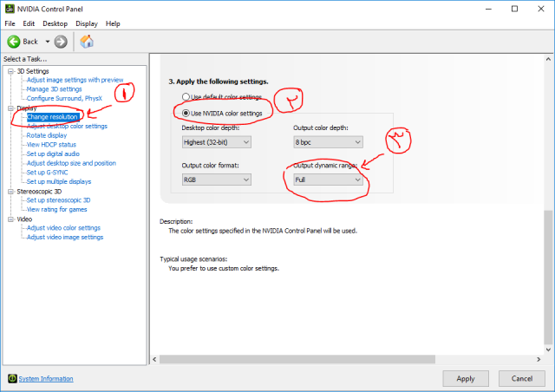Click the System Information icon

pos(12,378)
